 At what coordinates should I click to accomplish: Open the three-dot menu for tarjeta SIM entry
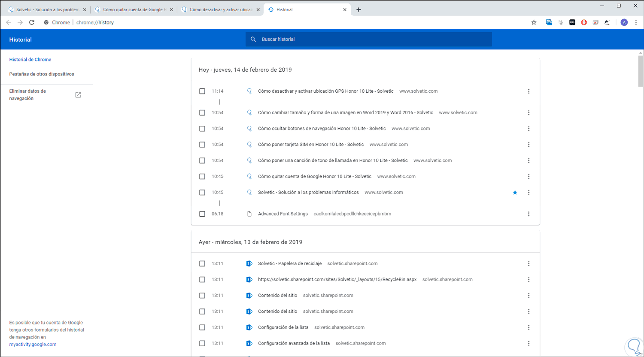coord(529,145)
